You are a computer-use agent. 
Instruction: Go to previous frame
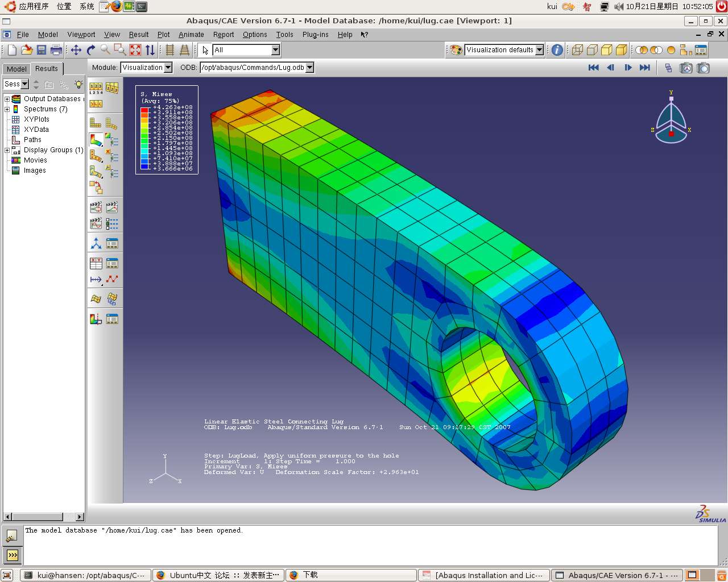pos(610,68)
